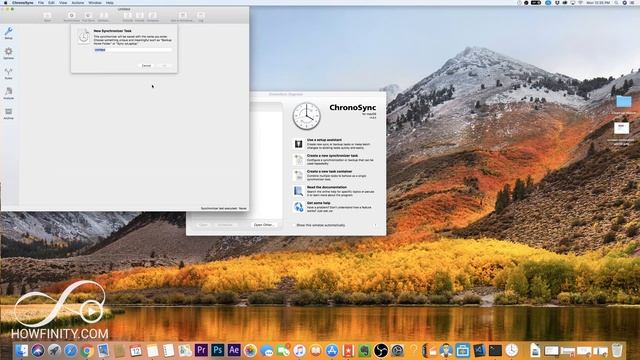
Task: Open the Help menu
Action: pos(110,2)
